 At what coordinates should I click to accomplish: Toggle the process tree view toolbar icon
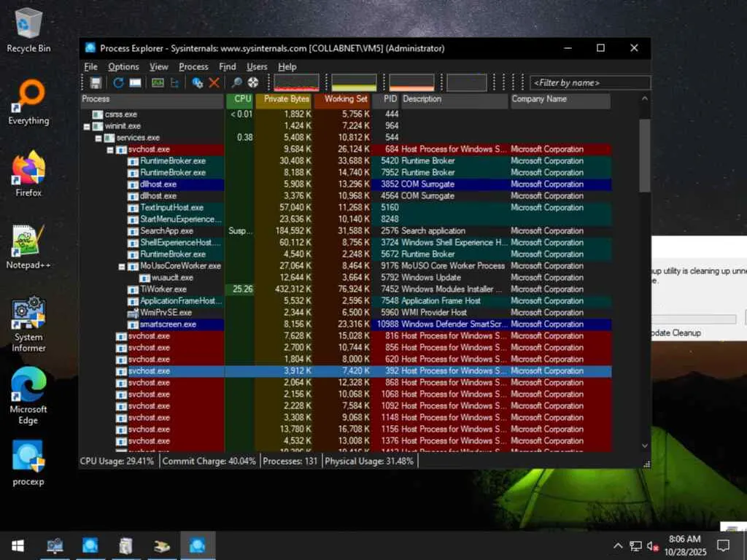(x=174, y=83)
